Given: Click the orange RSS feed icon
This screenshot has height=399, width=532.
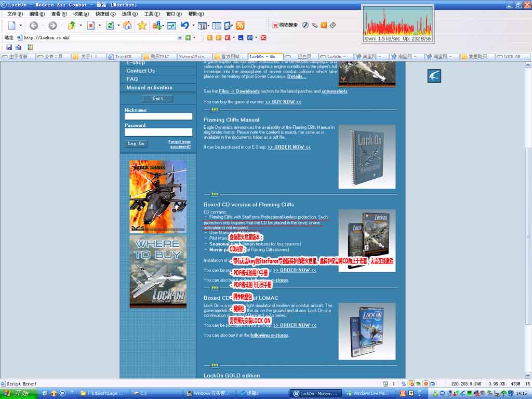Looking at the screenshot, I should point(240,25).
